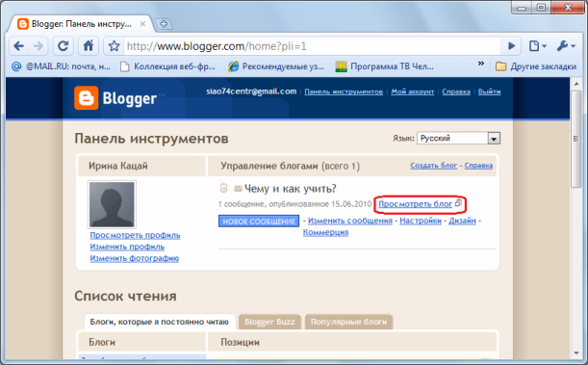Click the Изменить фотографию link
The width and height of the screenshot is (588, 365).
pyautogui.click(x=135, y=258)
